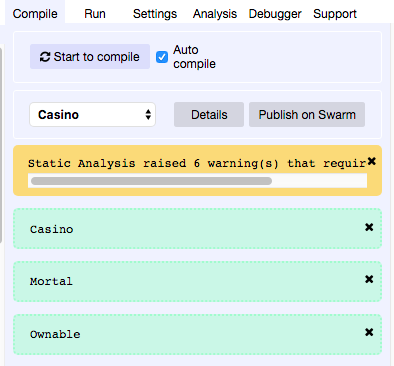Click the Mortal compiled contract row
The image size is (394, 366).
[197, 281]
